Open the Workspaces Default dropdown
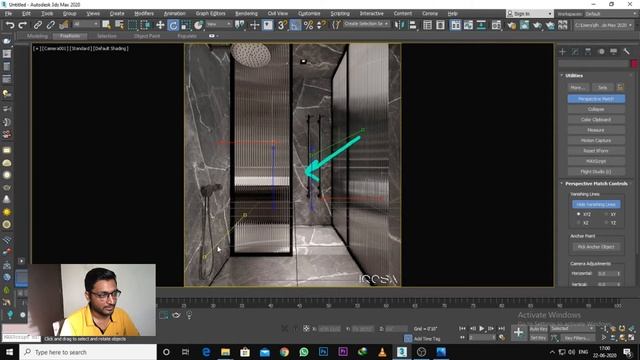The width and height of the screenshot is (640, 360). pos(611,13)
